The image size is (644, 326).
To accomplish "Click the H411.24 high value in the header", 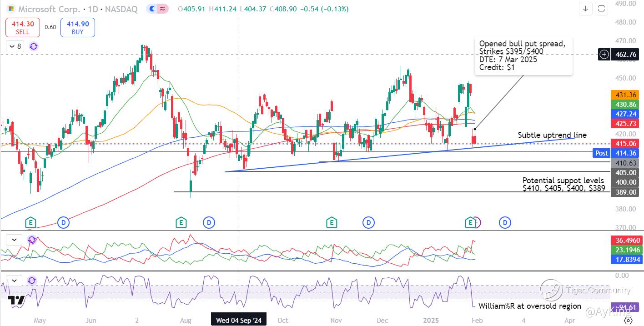I will click(223, 9).
